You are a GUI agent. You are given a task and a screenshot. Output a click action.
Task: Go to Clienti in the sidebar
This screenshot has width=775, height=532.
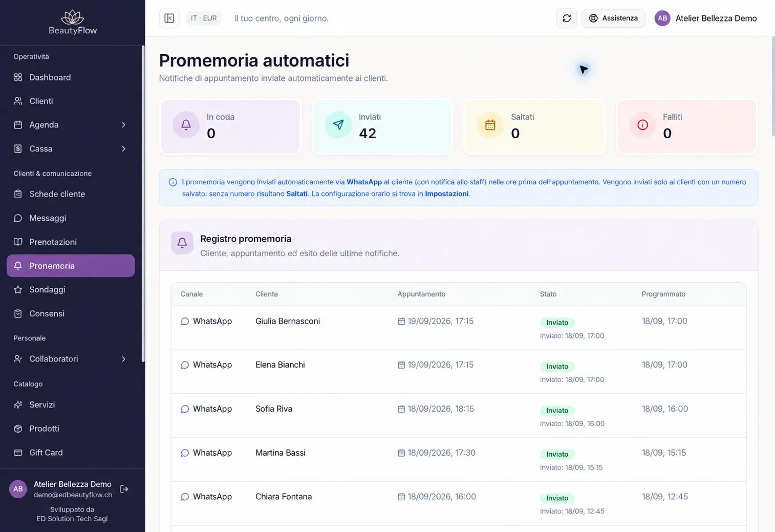click(x=71, y=101)
